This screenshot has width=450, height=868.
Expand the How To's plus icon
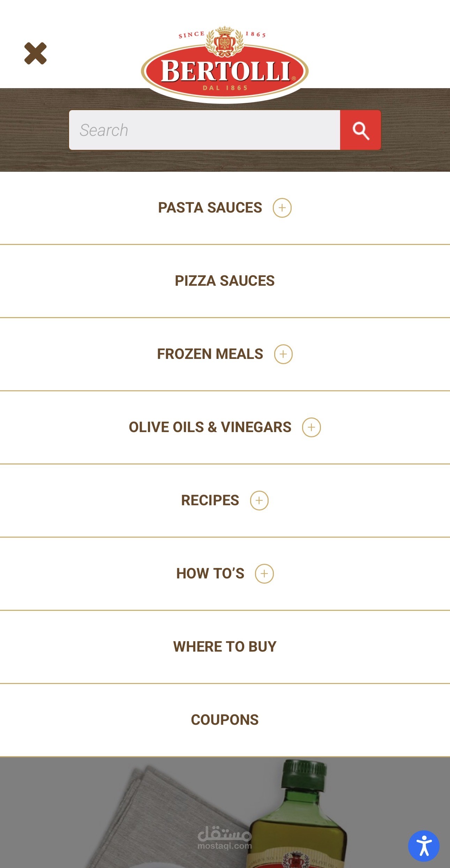[x=264, y=574]
